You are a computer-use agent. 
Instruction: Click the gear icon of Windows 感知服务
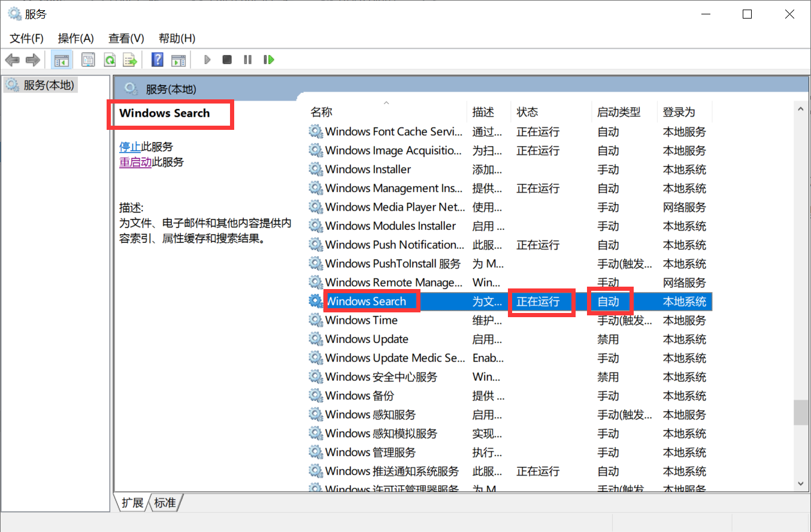[316, 415]
